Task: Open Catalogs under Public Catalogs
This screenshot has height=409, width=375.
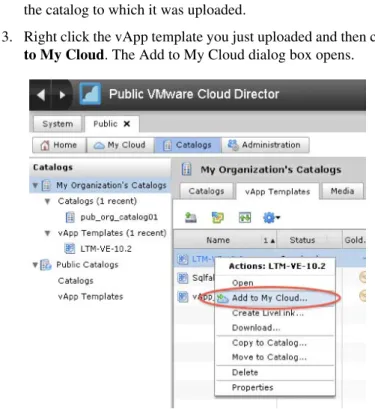Action: pos(76,281)
